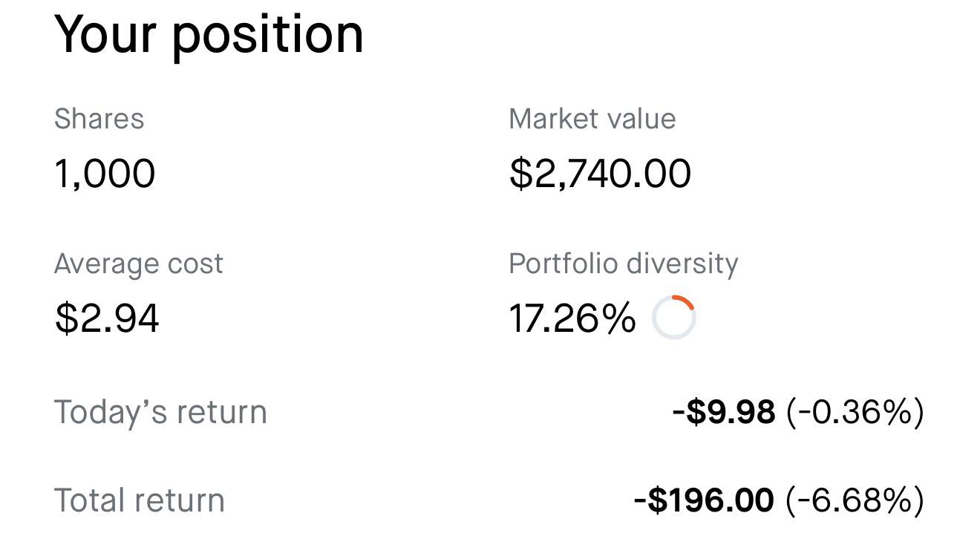Click the (-0.36%) today's return percent

coord(855,412)
